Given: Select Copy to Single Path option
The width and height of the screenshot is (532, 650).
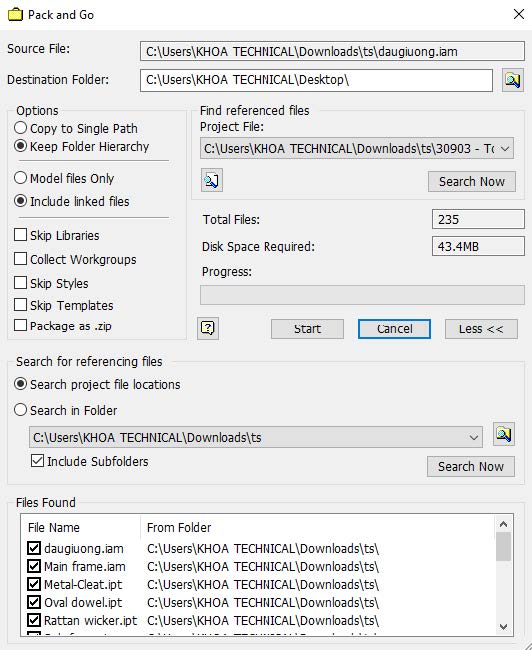Looking at the screenshot, I should [20, 128].
